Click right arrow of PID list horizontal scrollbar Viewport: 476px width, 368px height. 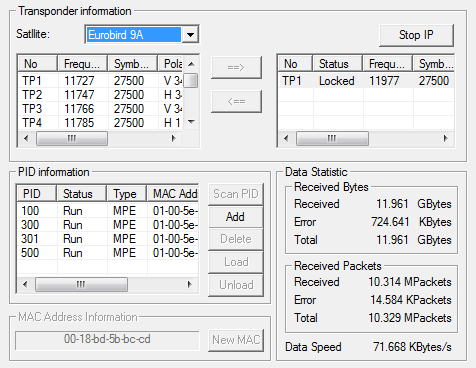pos(190,284)
